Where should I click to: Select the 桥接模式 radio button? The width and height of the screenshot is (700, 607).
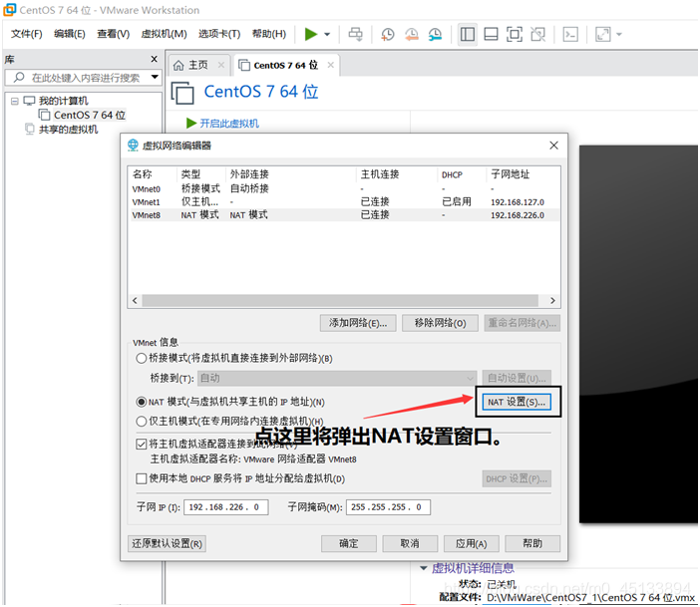point(141,358)
